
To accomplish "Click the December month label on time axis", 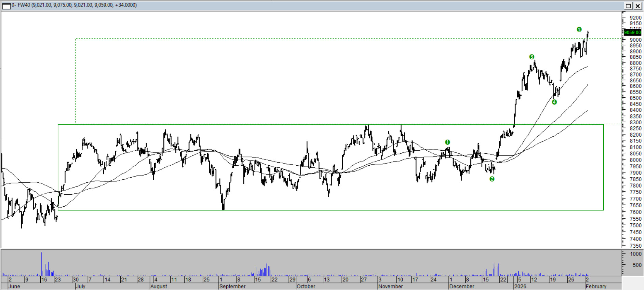I will [462, 286].
